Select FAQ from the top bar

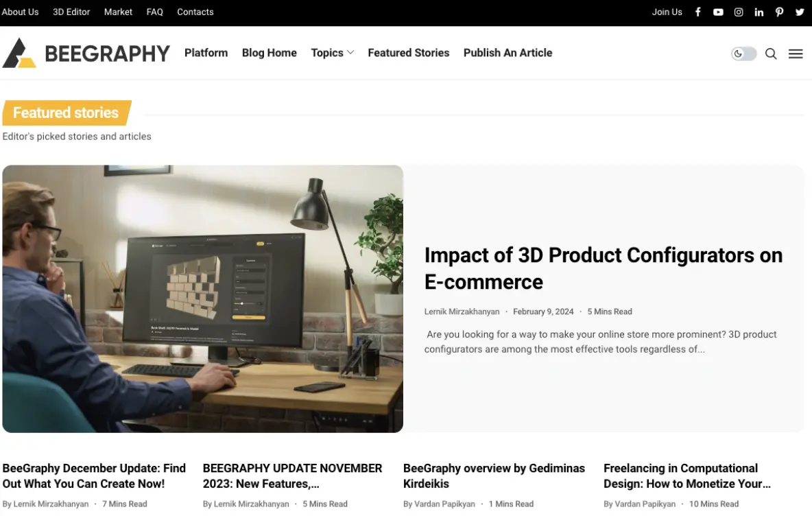pyautogui.click(x=154, y=12)
